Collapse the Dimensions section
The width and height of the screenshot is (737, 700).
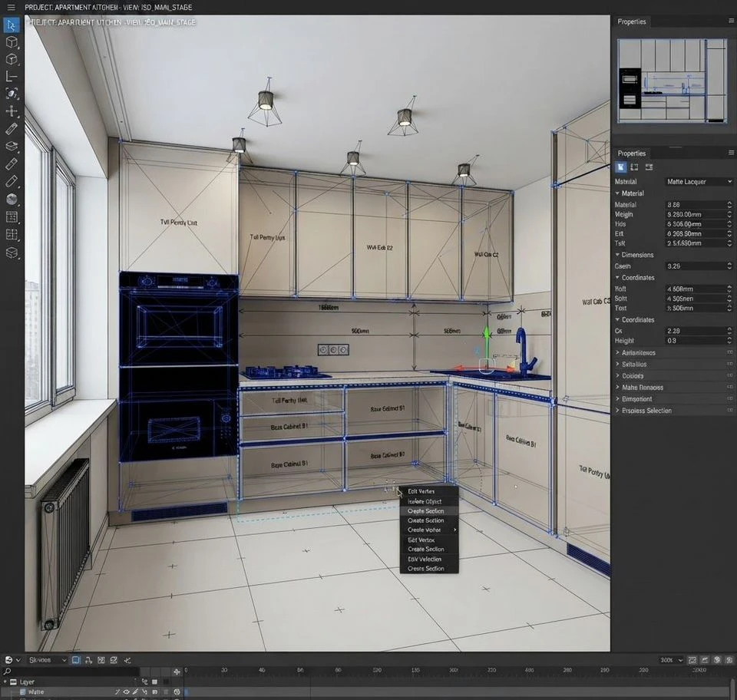point(617,255)
